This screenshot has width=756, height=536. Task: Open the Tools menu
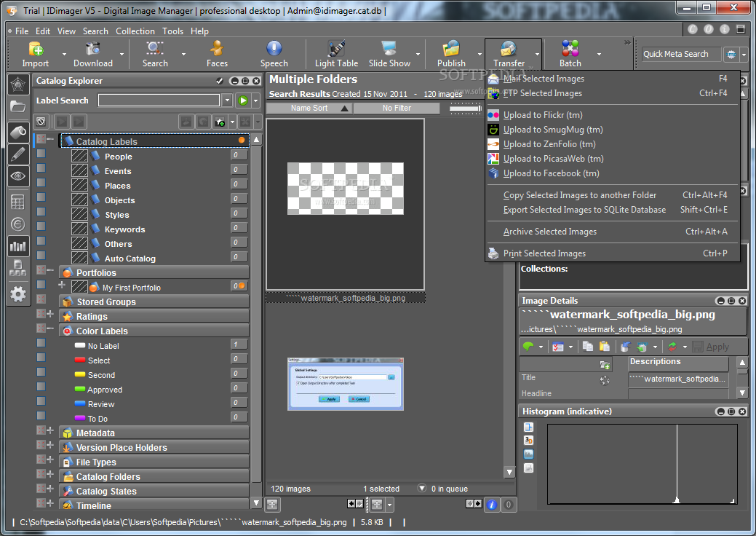click(172, 31)
